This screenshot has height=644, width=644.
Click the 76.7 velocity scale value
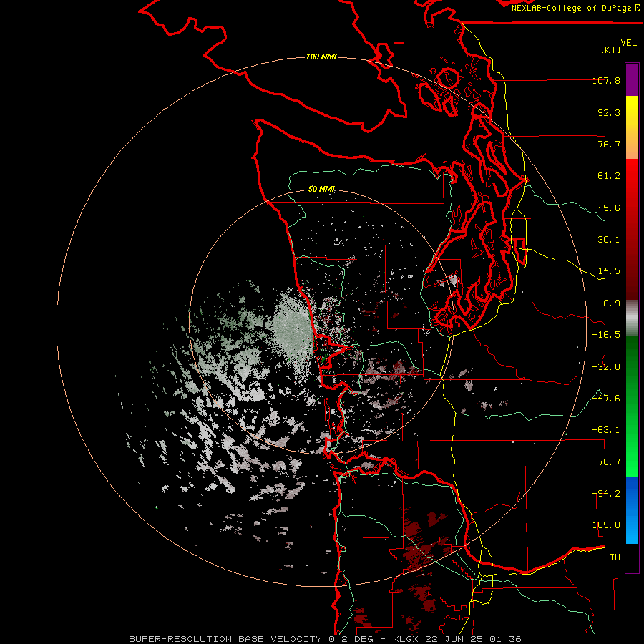coord(609,144)
